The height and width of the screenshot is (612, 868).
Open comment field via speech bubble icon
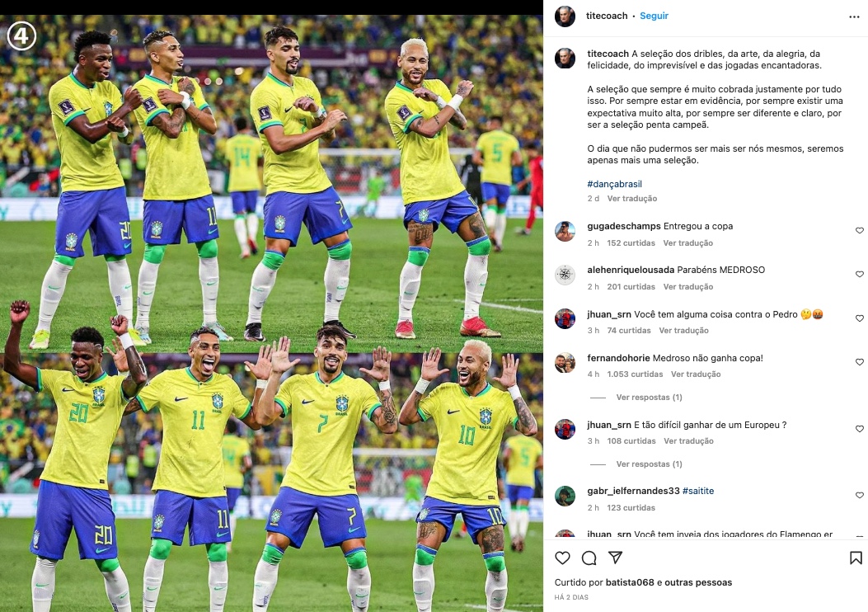coord(589,558)
